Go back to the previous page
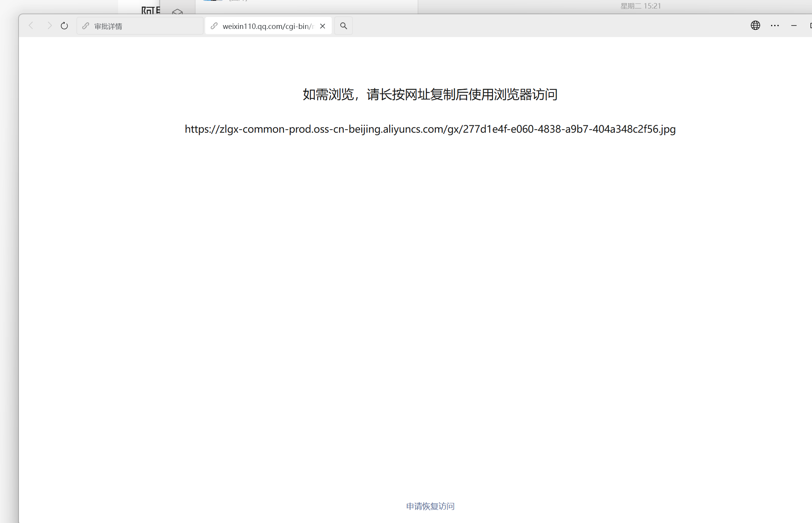 [31, 26]
